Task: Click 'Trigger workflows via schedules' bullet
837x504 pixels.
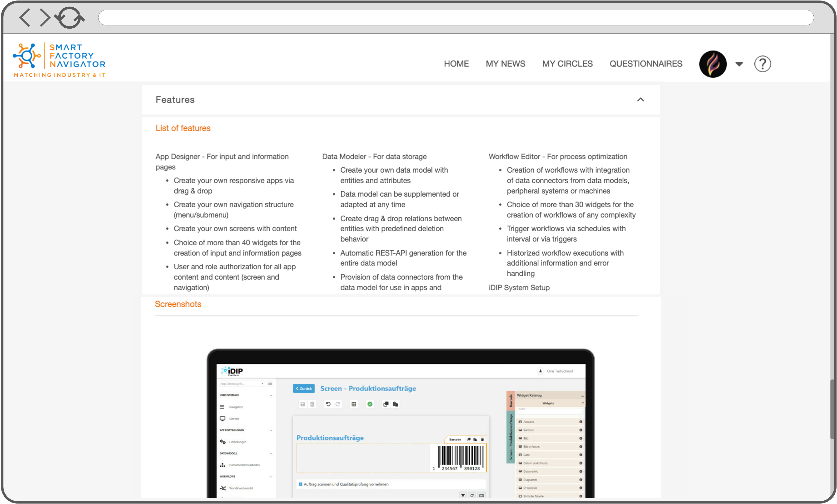Action: 566,234
